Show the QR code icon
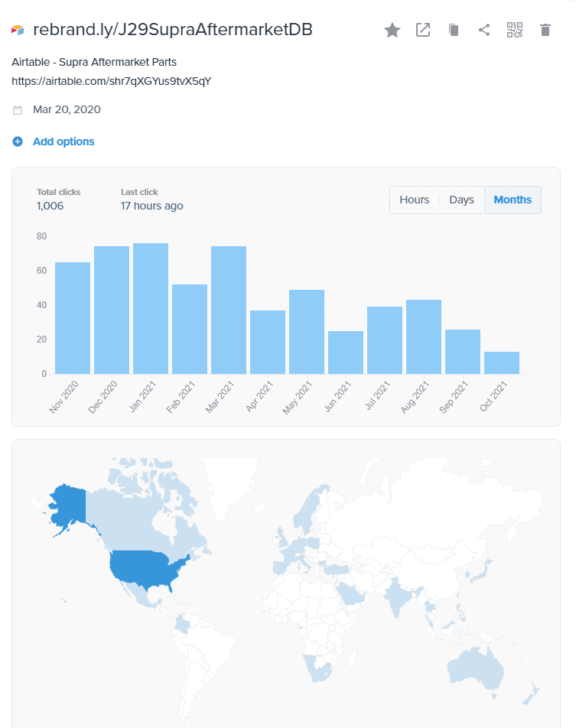The width and height of the screenshot is (576, 728). 515,30
